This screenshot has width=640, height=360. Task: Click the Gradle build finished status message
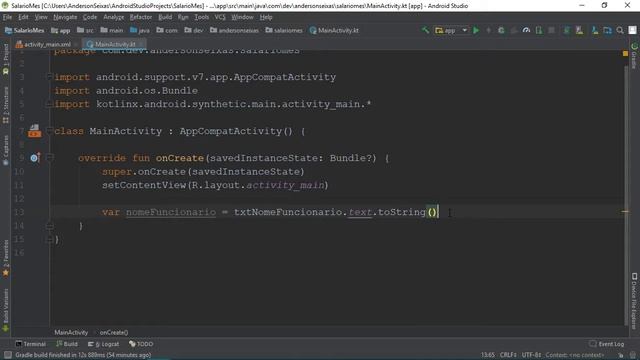83,355
